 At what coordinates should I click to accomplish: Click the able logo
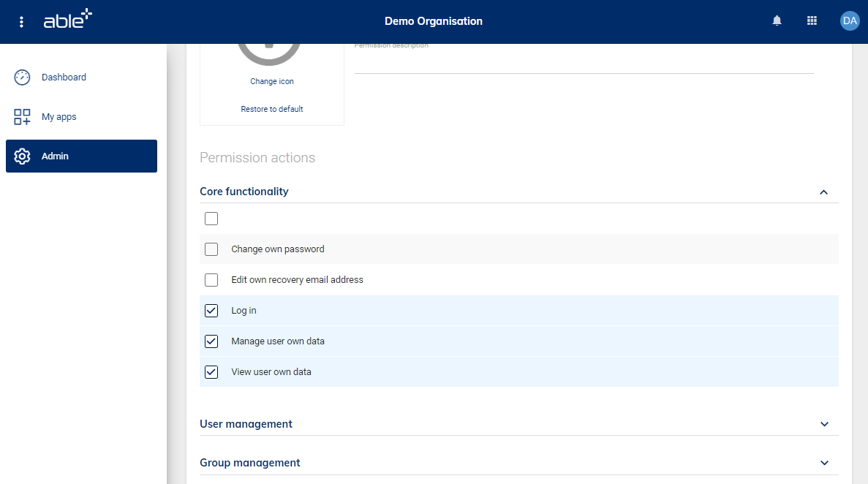click(67, 20)
